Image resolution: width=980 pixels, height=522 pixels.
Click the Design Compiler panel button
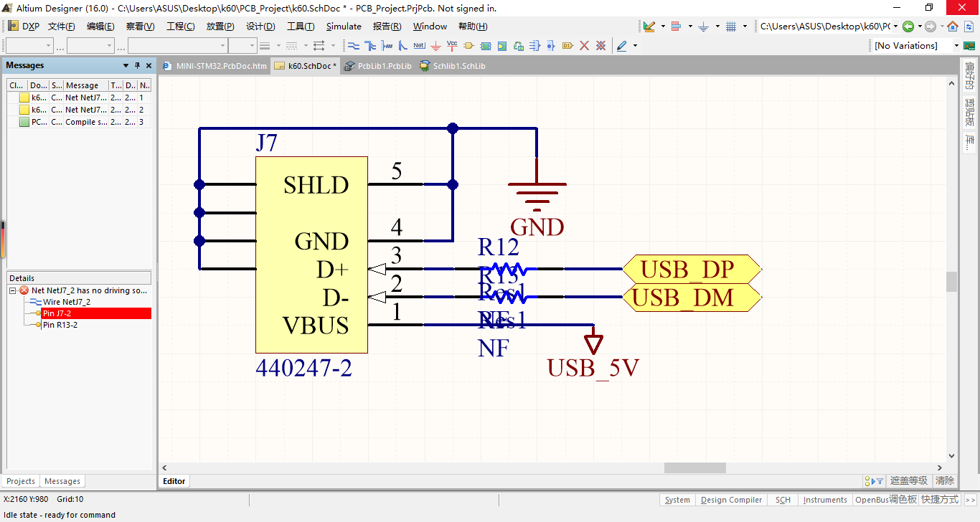click(x=731, y=500)
